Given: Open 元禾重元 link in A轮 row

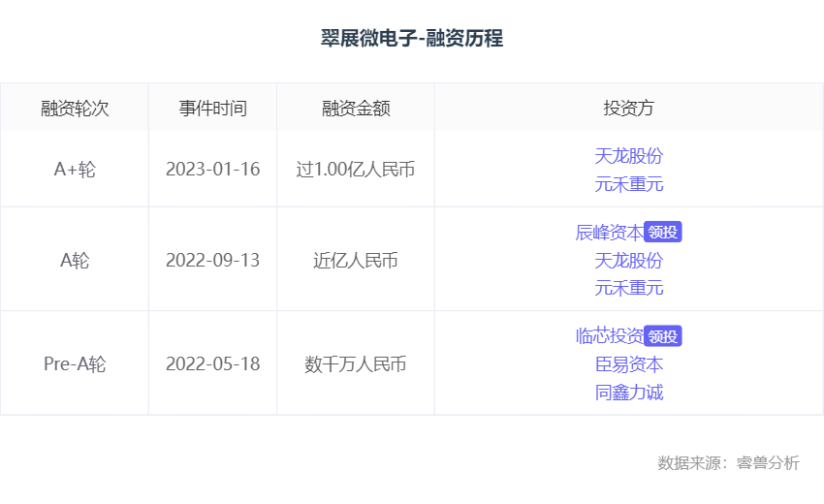Looking at the screenshot, I should point(628,288).
